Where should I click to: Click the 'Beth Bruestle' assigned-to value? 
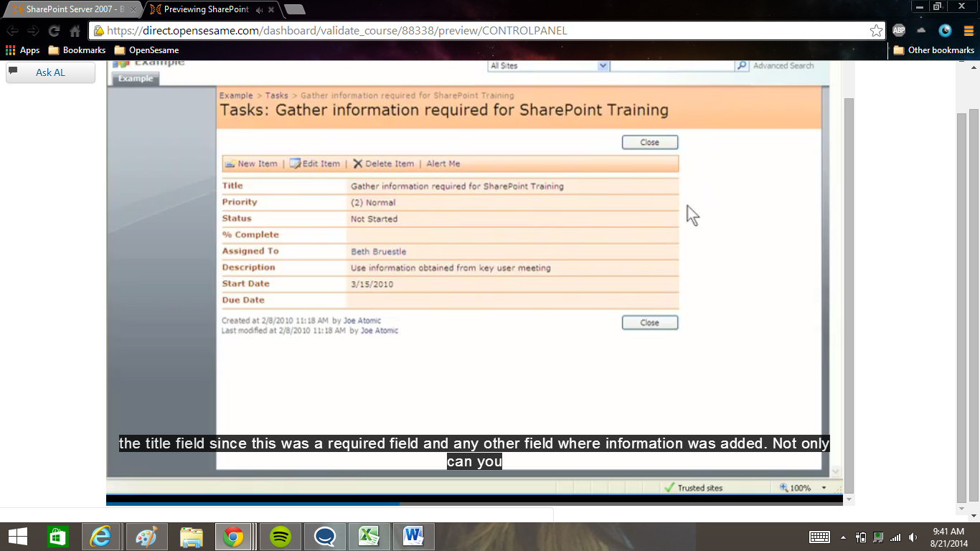pyautogui.click(x=378, y=252)
